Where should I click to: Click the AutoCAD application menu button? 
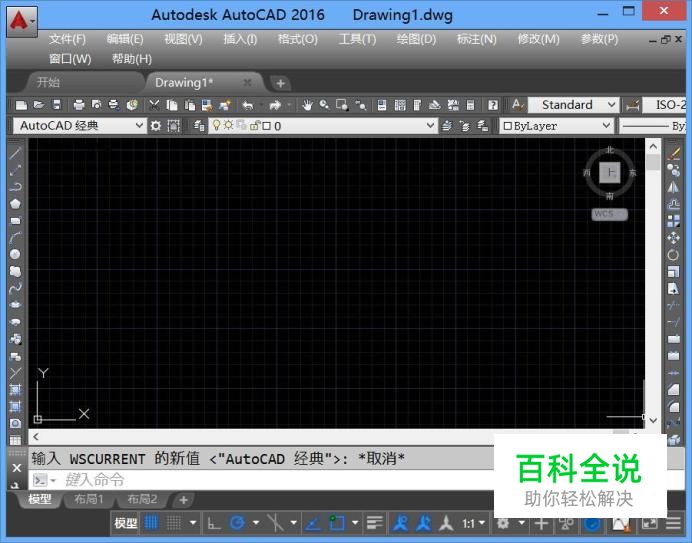click(x=21, y=19)
